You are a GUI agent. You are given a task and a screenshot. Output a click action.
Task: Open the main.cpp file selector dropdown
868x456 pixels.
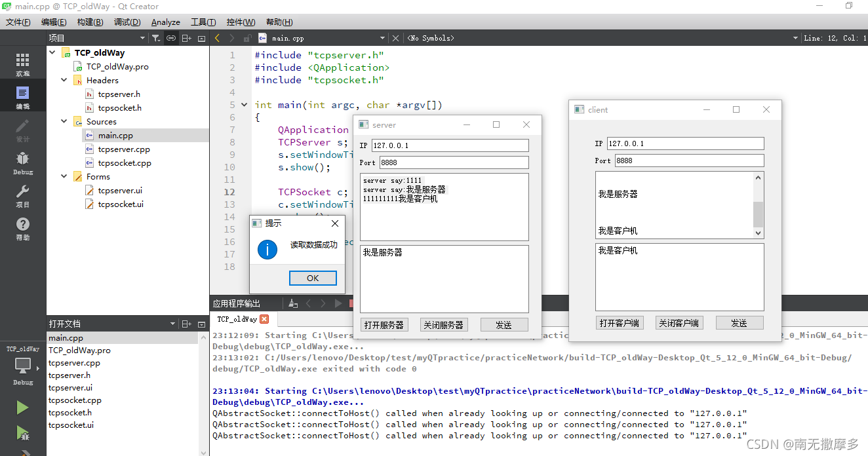(x=383, y=38)
